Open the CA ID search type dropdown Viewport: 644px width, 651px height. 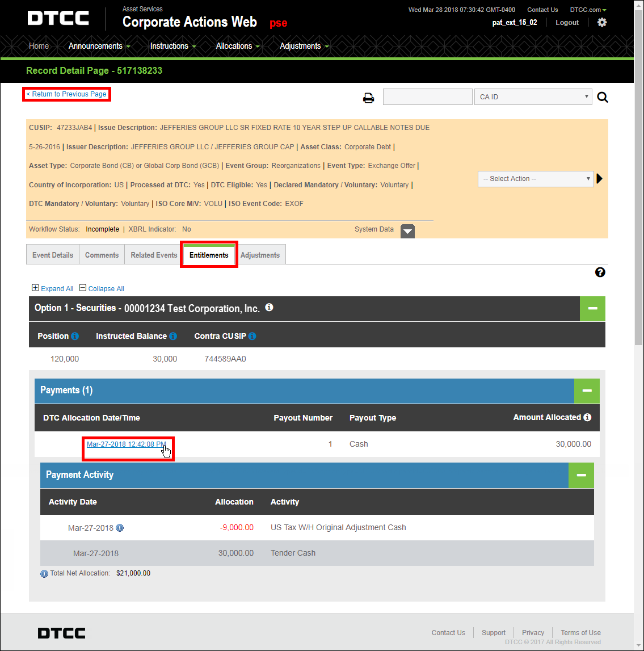pos(533,97)
